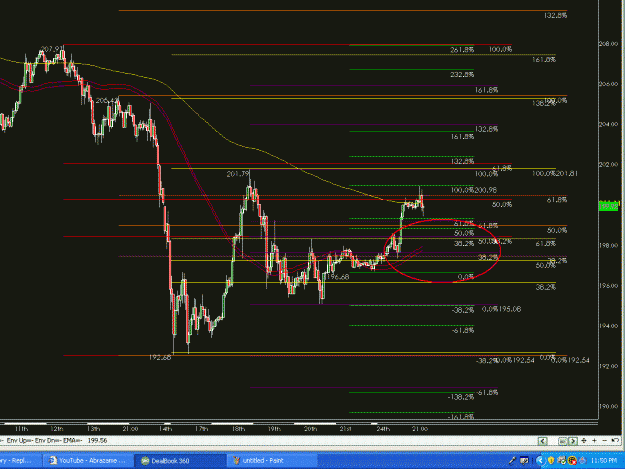The image size is (625, 469).
Task: Click the 190.00 level on price axis
Action: [609, 406]
